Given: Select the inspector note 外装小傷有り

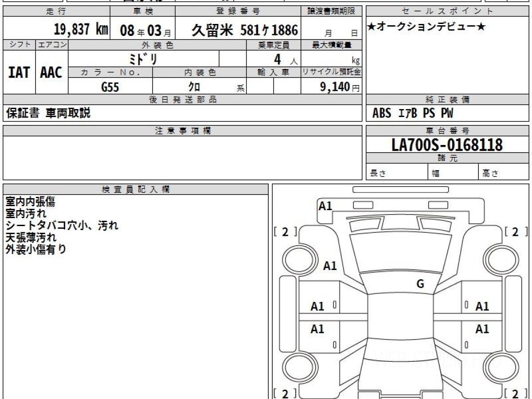Looking at the screenshot, I should (35, 249).
